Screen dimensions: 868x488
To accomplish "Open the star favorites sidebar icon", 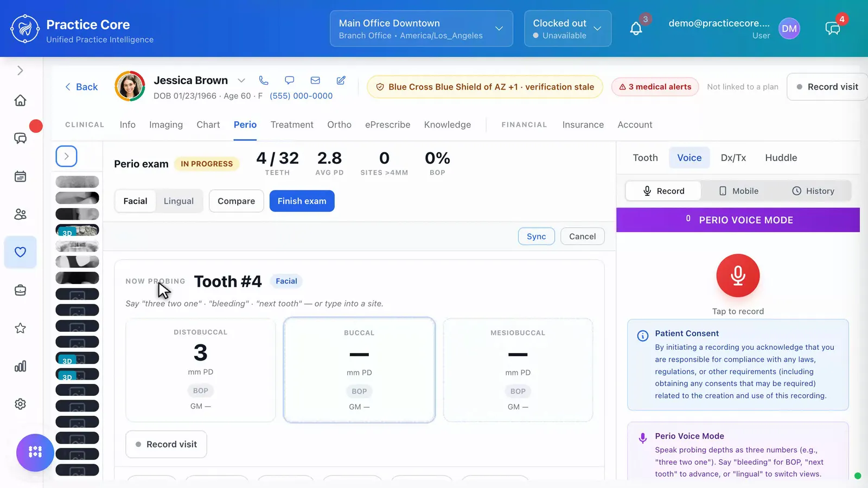I will tap(20, 328).
